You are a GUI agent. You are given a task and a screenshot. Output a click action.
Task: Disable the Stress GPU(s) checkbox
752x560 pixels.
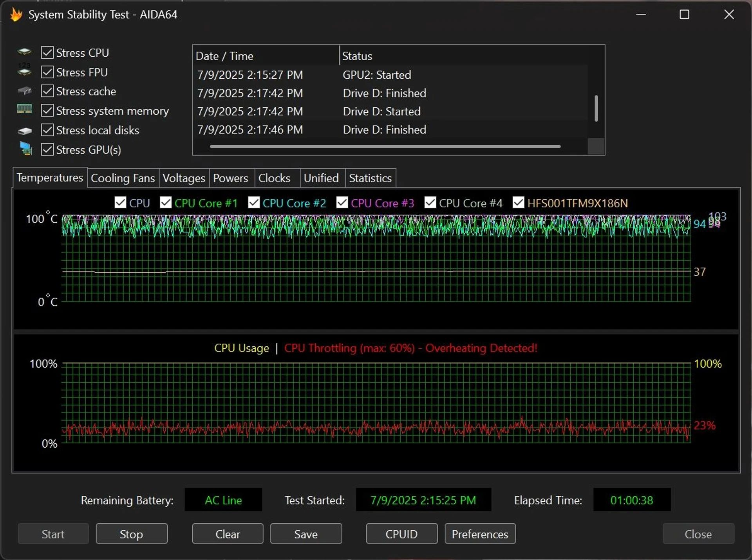tap(47, 149)
